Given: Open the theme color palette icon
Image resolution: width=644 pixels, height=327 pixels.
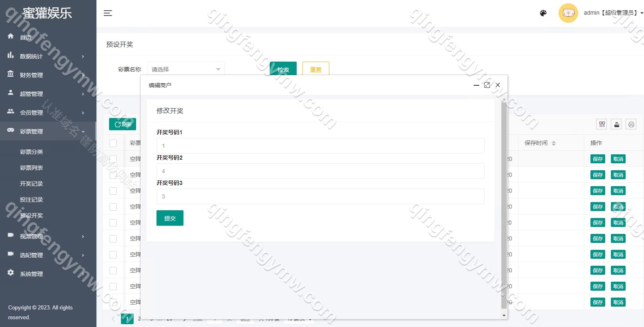Looking at the screenshot, I should point(543,13).
